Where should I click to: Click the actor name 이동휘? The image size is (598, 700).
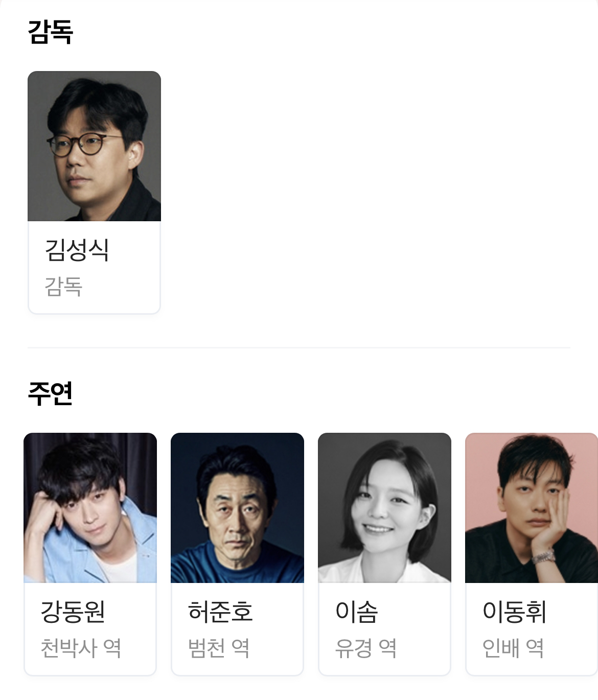pyautogui.click(x=515, y=612)
